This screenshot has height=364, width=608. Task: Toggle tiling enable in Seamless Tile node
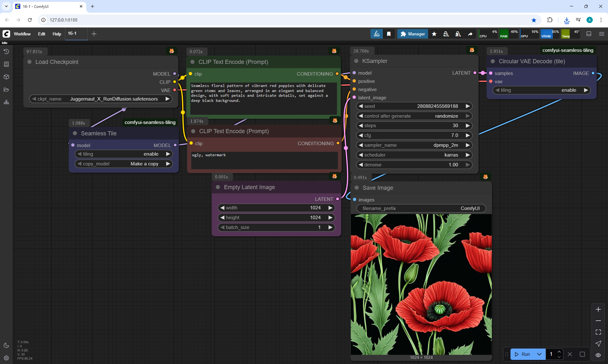pyautogui.click(x=124, y=154)
